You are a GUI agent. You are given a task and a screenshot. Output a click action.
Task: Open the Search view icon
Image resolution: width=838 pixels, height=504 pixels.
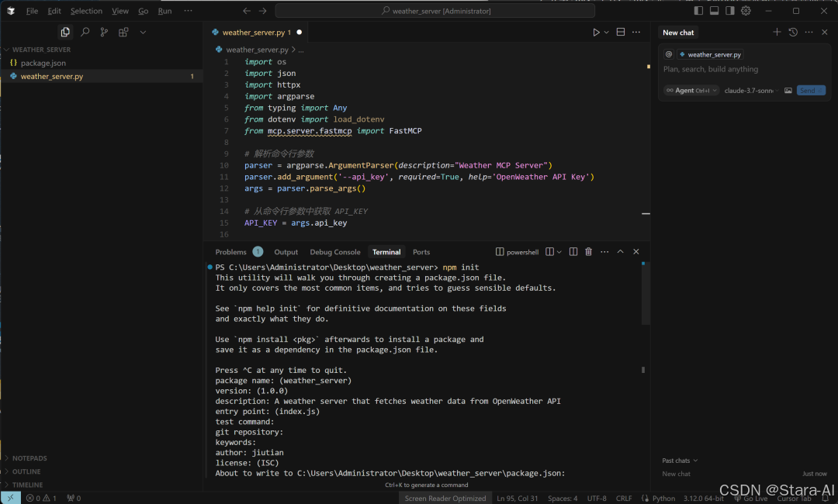pos(85,32)
